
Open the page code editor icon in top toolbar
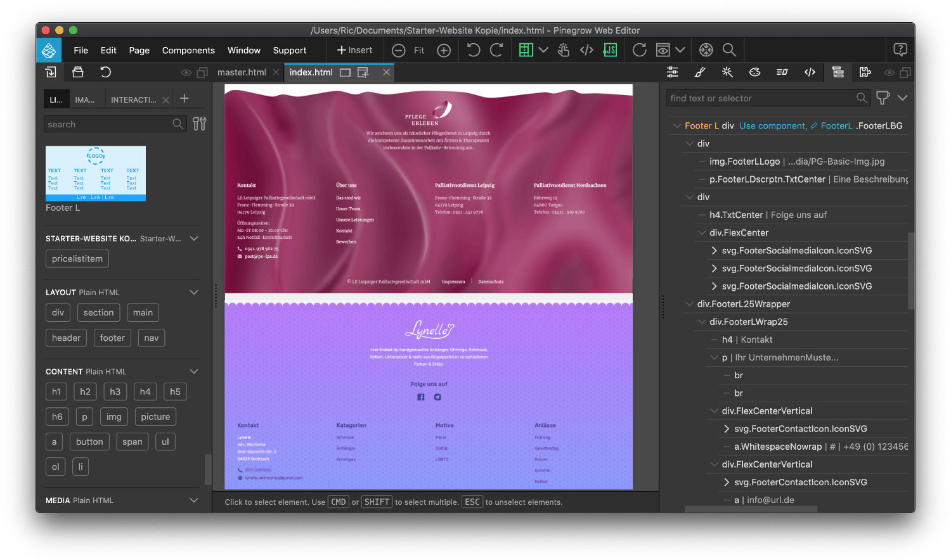coord(586,50)
